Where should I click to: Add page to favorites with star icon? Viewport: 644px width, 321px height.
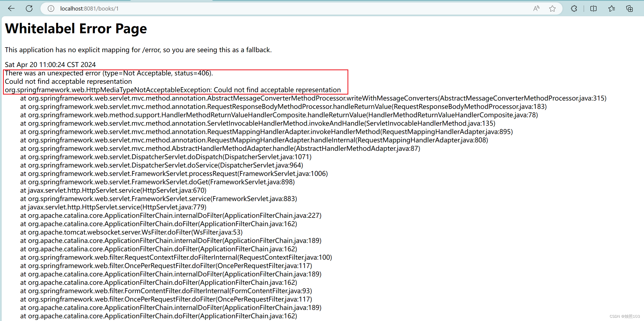552,9
